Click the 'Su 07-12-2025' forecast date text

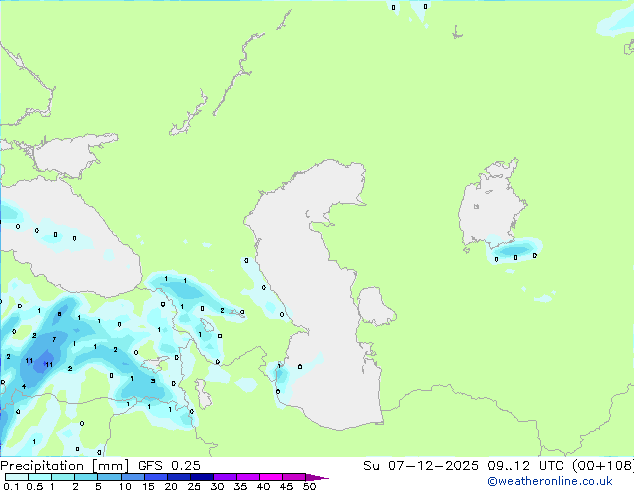click(x=421, y=466)
